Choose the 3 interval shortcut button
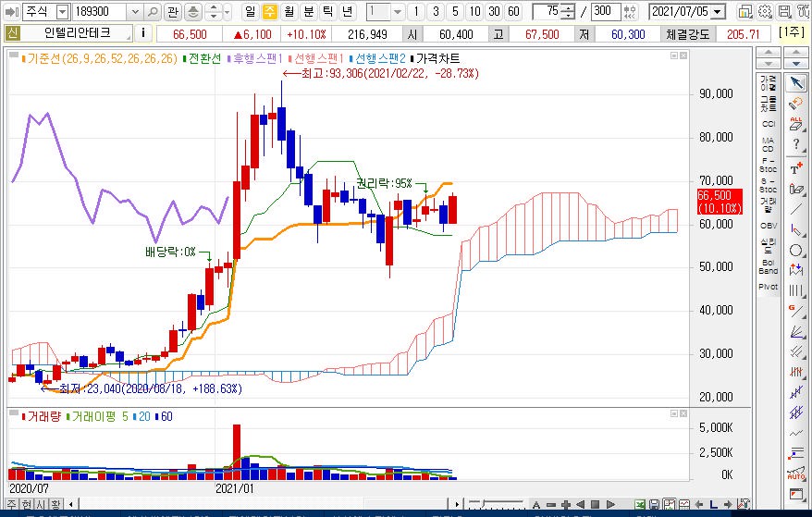 (x=436, y=11)
